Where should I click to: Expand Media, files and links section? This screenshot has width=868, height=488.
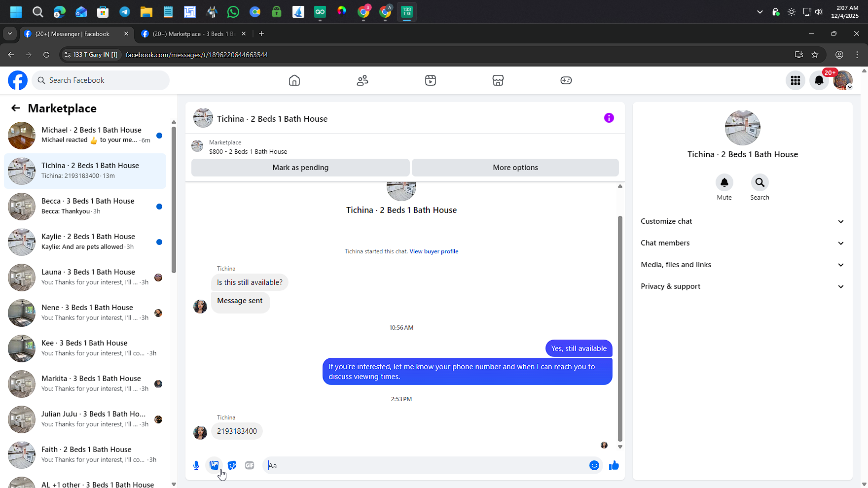pos(742,265)
